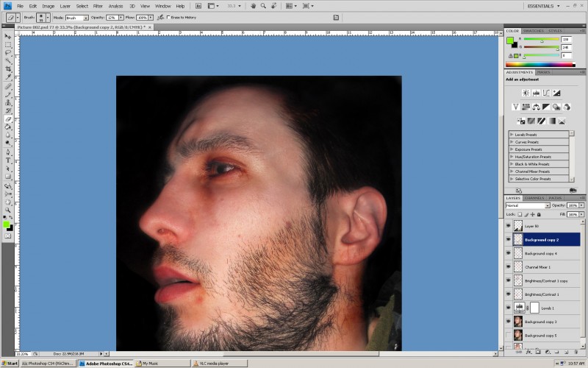The height and width of the screenshot is (368, 588).
Task: Add a Color Balance adjustment
Action: [x=536, y=107]
